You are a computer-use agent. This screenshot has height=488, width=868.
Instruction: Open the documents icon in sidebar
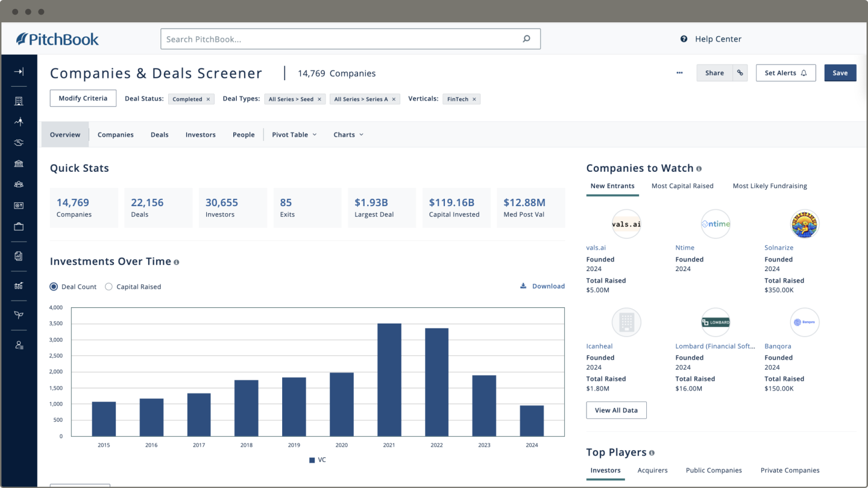click(x=19, y=256)
